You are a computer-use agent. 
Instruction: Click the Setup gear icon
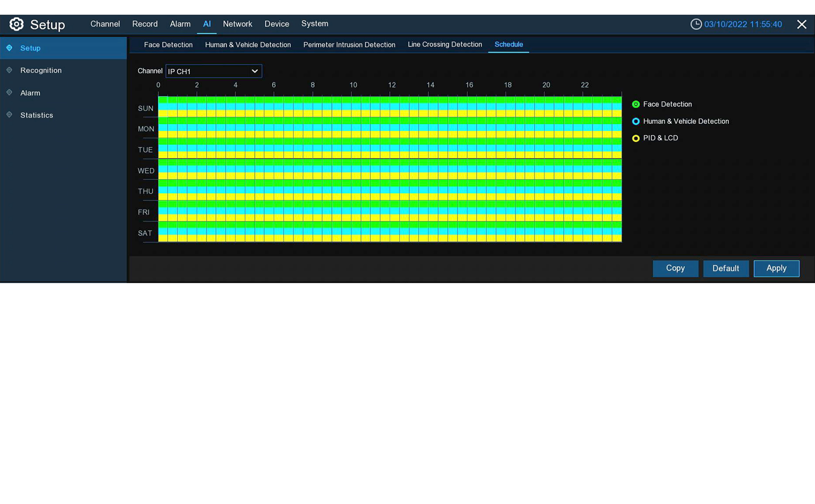pos(16,24)
